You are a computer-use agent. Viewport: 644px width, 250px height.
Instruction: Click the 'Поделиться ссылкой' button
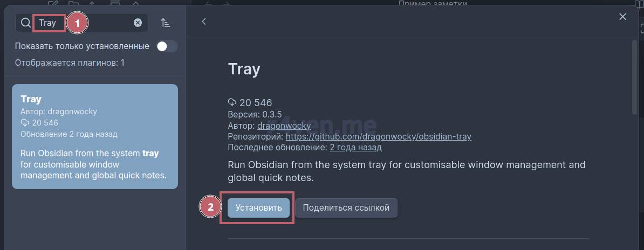point(346,208)
